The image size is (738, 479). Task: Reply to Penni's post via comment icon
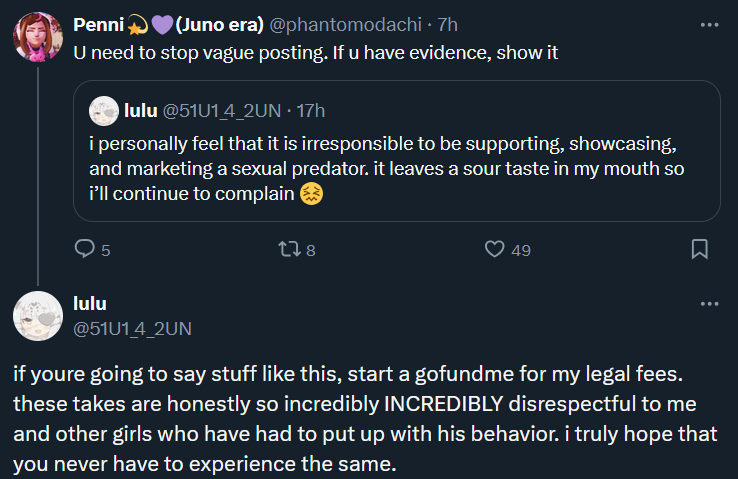tap(86, 249)
